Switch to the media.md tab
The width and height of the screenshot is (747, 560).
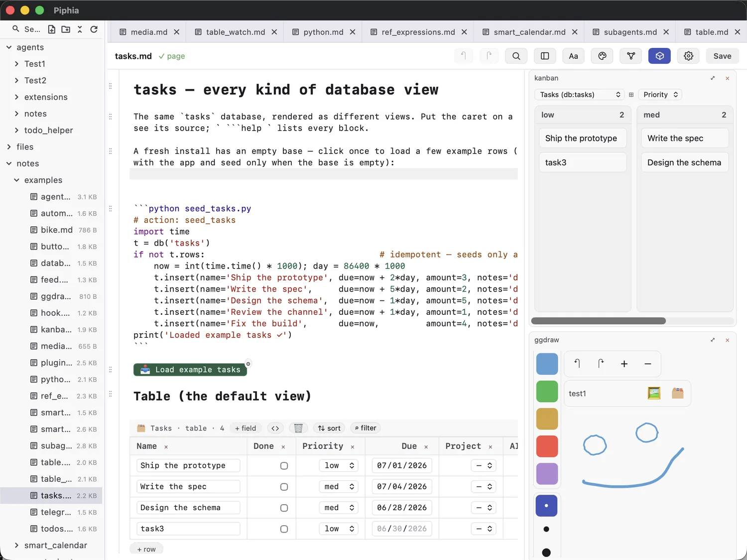tap(149, 32)
